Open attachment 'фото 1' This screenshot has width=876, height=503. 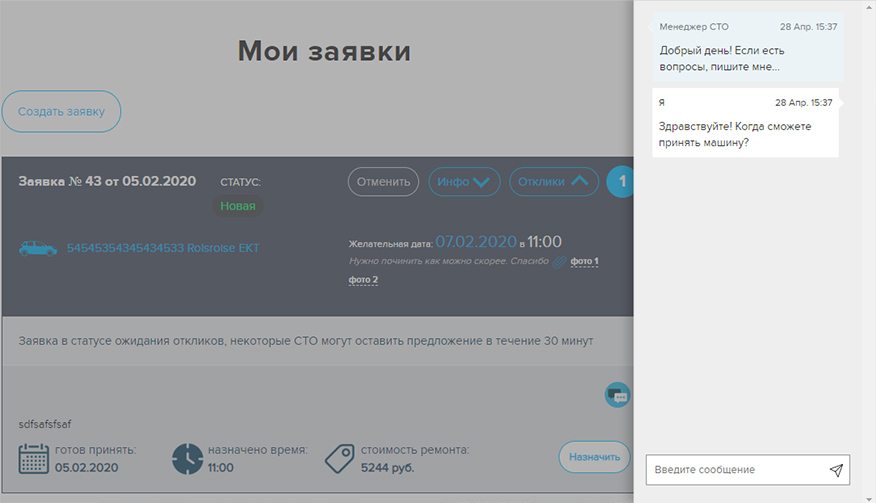click(x=584, y=262)
